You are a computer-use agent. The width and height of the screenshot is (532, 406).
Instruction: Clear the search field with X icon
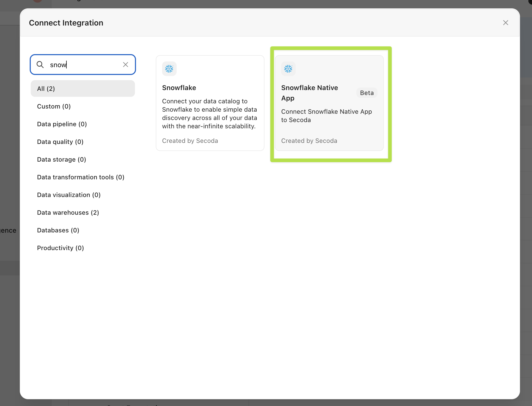pos(126,65)
